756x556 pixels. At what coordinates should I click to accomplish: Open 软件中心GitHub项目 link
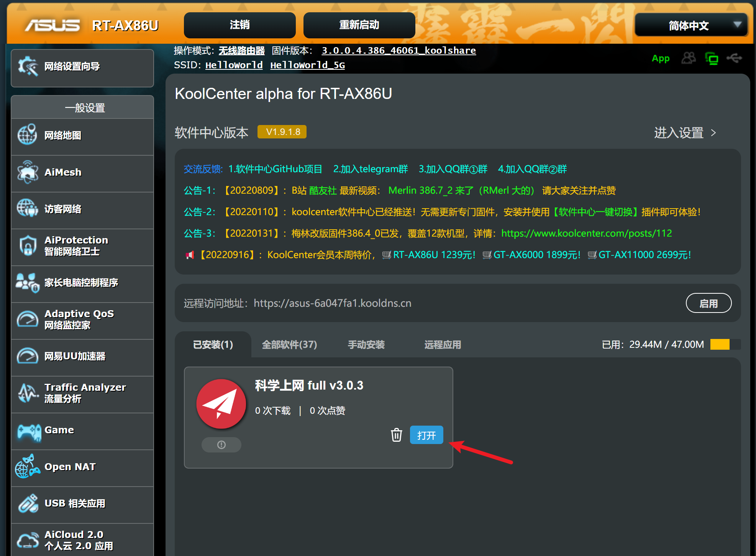[276, 169]
